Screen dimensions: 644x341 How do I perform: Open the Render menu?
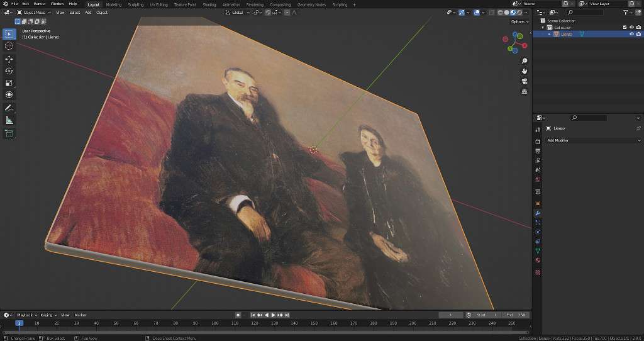pyautogui.click(x=40, y=4)
